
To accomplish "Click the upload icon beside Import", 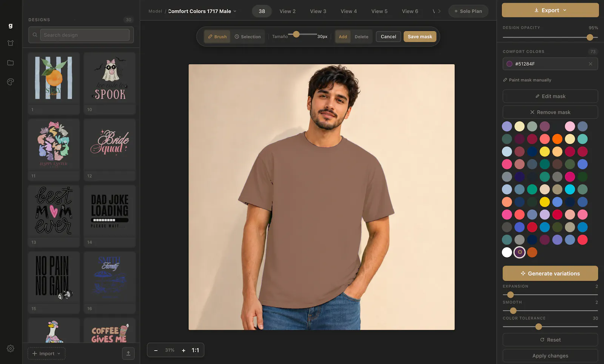I will [128, 353].
